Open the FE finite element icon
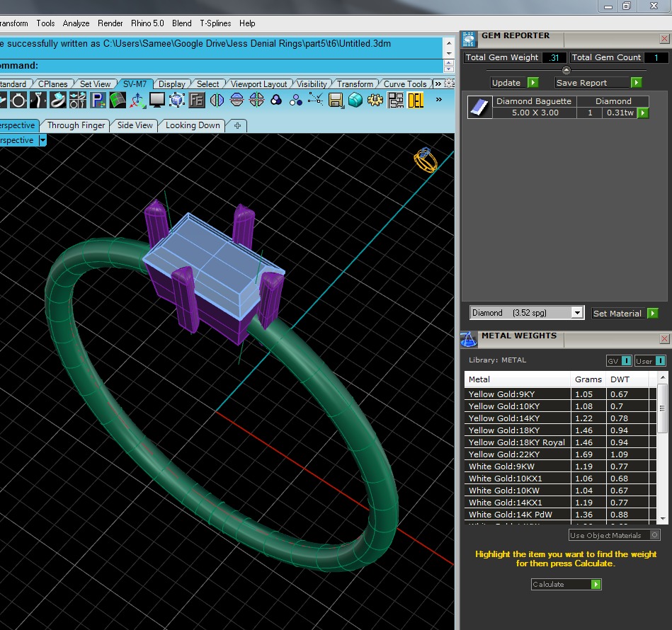 coord(197,101)
